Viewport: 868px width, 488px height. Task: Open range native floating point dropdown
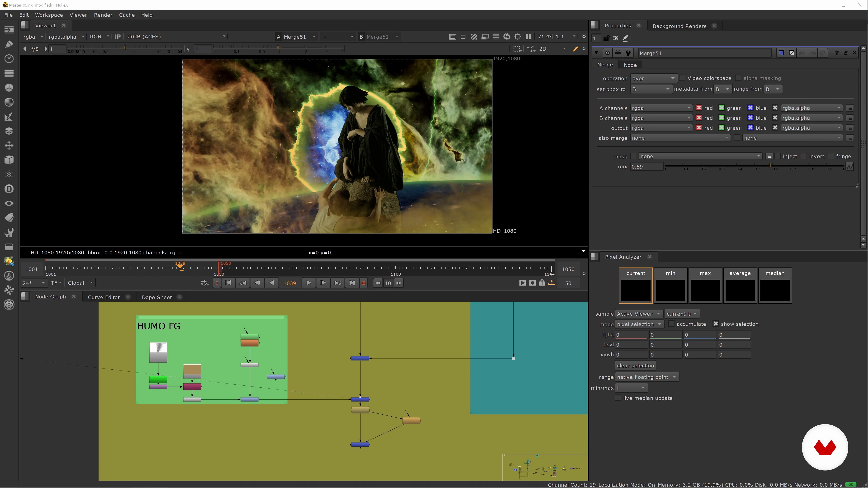[x=647, y=377]
